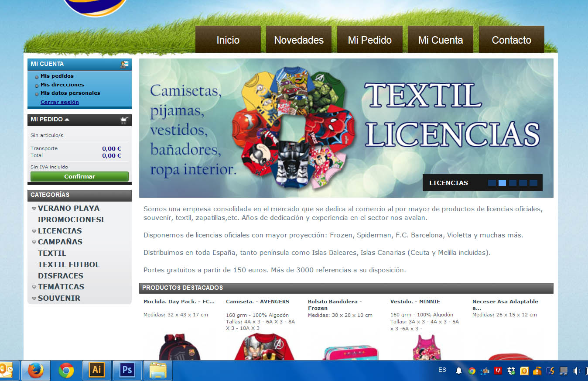Click the Chrome icon in the system tray

click(472, 371)
